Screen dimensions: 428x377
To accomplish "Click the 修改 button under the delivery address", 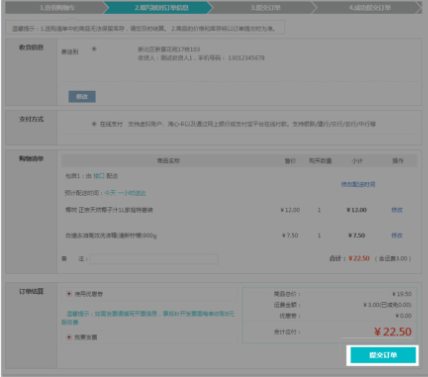I will 82,97.
